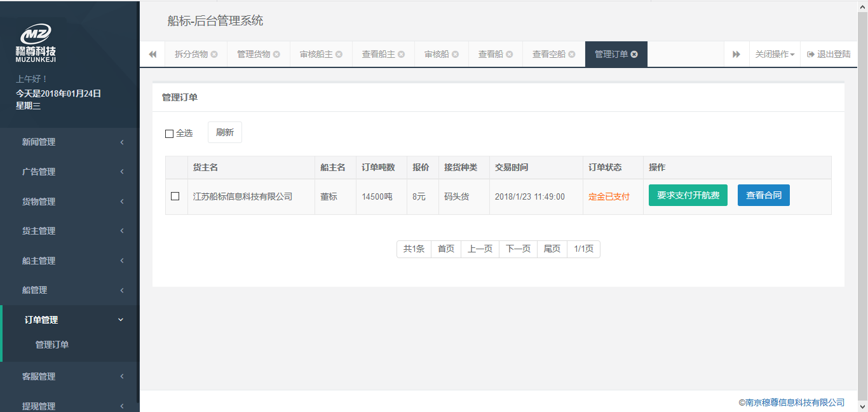The height and width of the screenshot is (412, 868).
Task: Switch to the 查看船主 tab
Action: coord(379,55)
